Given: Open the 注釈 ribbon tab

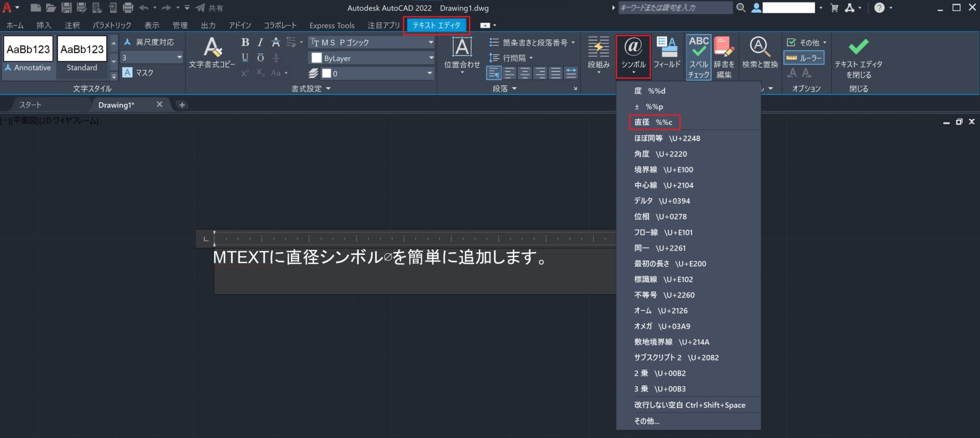Looking at the screenshot, I should point(72,25).
